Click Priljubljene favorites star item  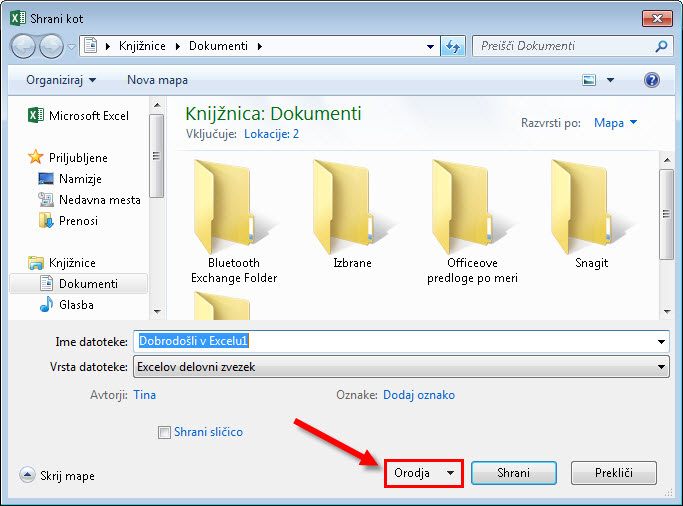click(68, 157)
